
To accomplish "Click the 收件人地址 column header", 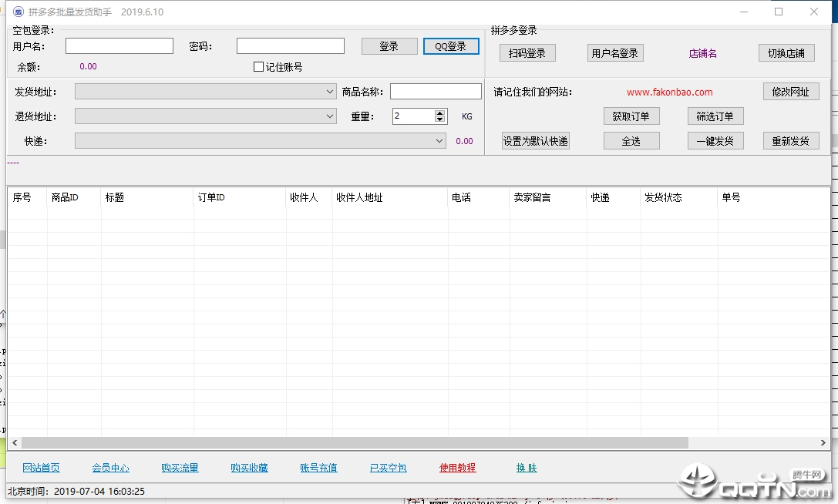I will (x=389, y=197).
